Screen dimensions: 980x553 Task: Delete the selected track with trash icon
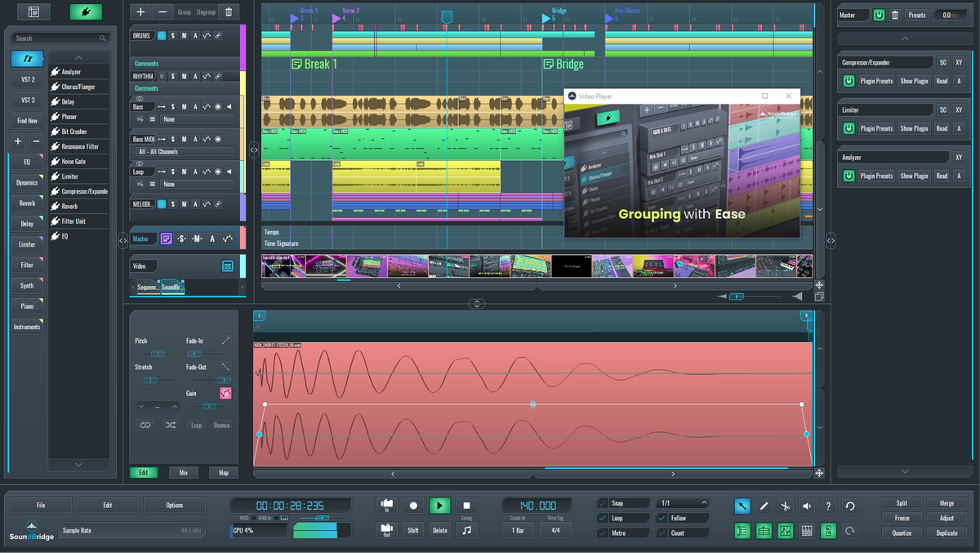click(x=228, y=12)
